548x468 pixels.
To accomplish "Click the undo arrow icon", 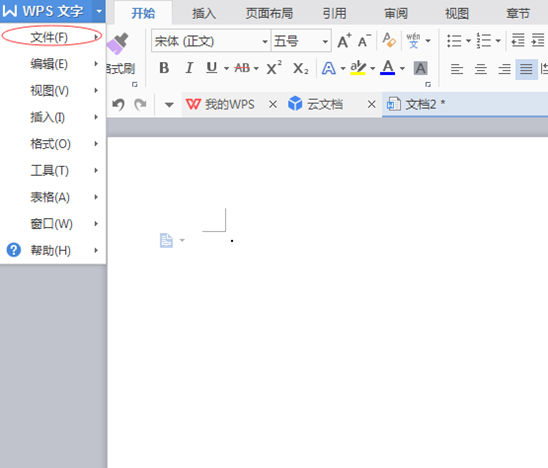I will (118, 104).
